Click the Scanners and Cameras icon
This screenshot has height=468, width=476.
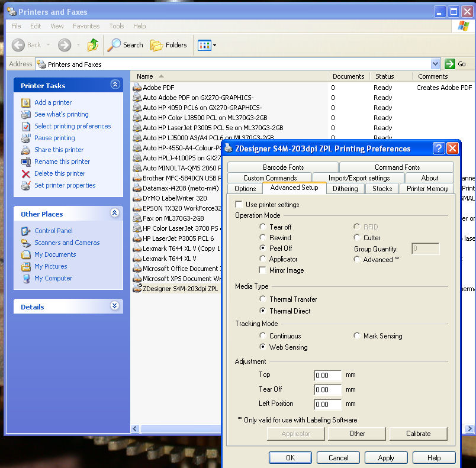pyautogui.click(x=26, y=243)
